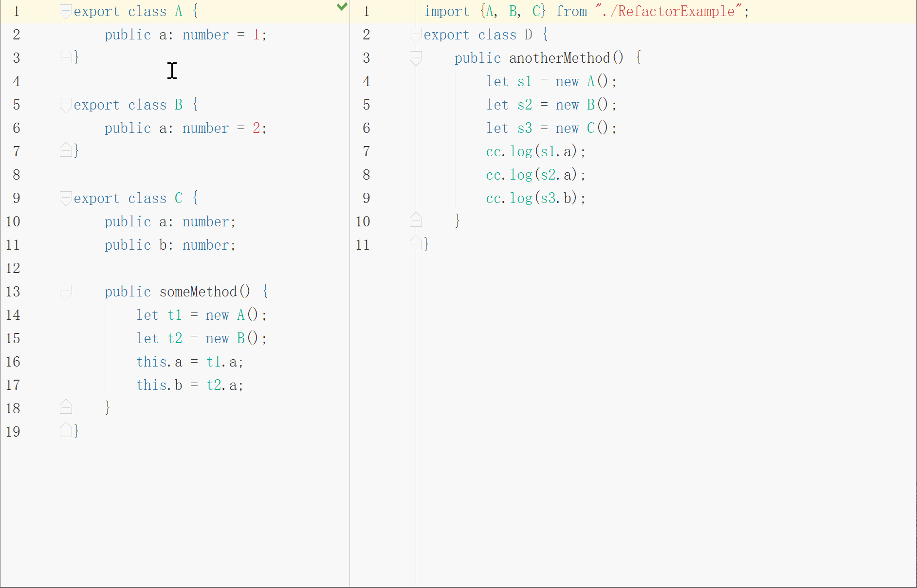Click the 'public b: number;' line
Viewport: 917px width, 588px height.
coord(170,245)
